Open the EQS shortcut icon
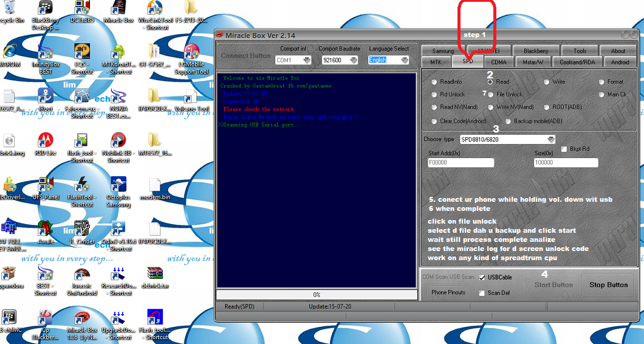The height and width of the screenshot is (344, 644). click(x=82, y=53)
